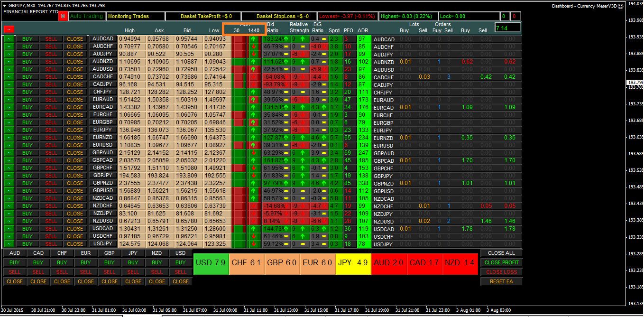The image size is (644, 317).
Task: Click the green tilde button for AUDCAD
Action: point(9,39)
